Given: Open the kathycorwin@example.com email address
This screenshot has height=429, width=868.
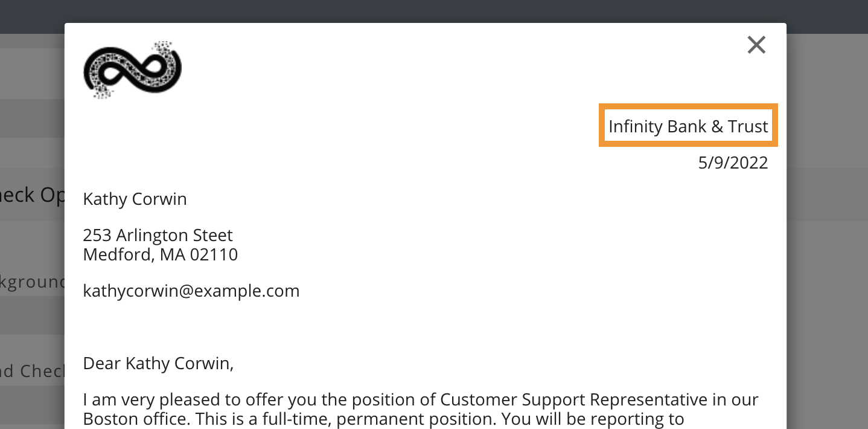Looking at the screenshot, I should [191, 291].
